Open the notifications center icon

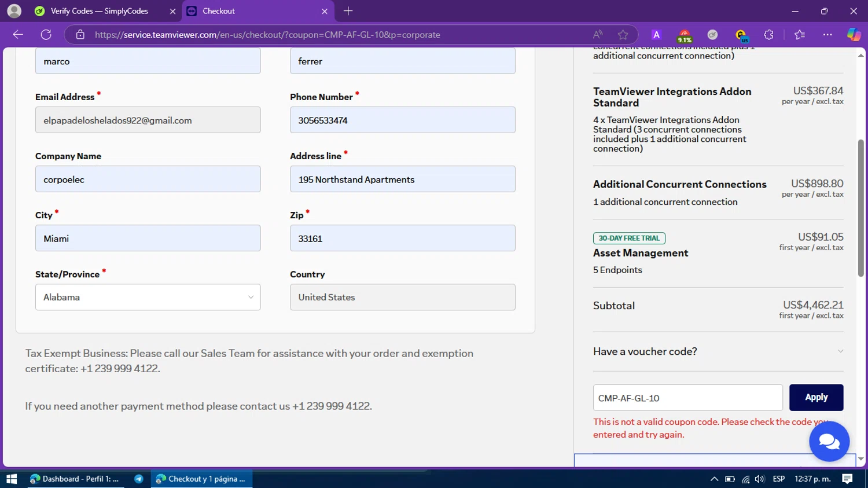(x=848, y=479)
